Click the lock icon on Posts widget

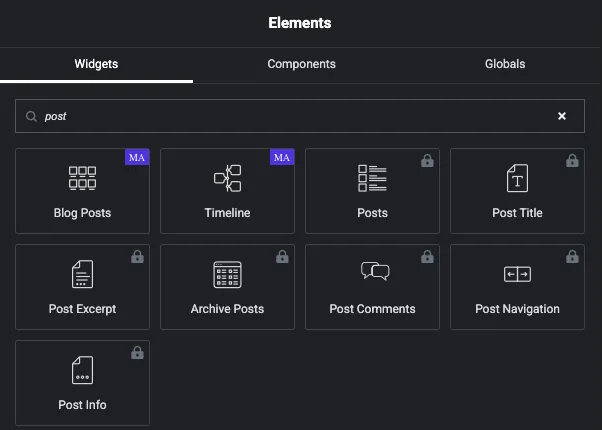coord(427,160)
